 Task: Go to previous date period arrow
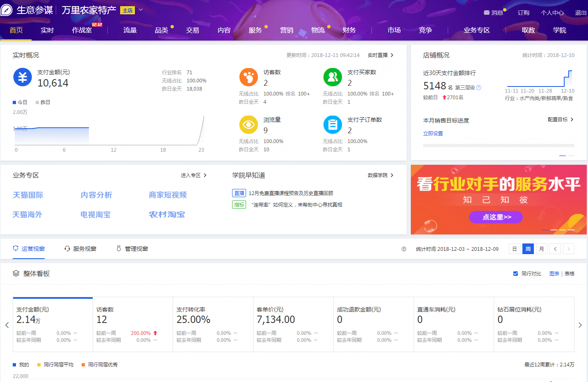point(555,249)
